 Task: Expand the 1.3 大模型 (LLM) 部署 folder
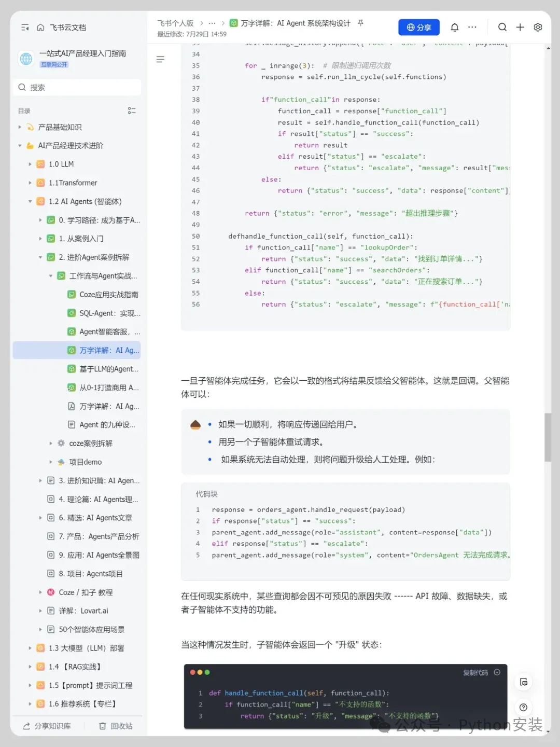point(30,648)
